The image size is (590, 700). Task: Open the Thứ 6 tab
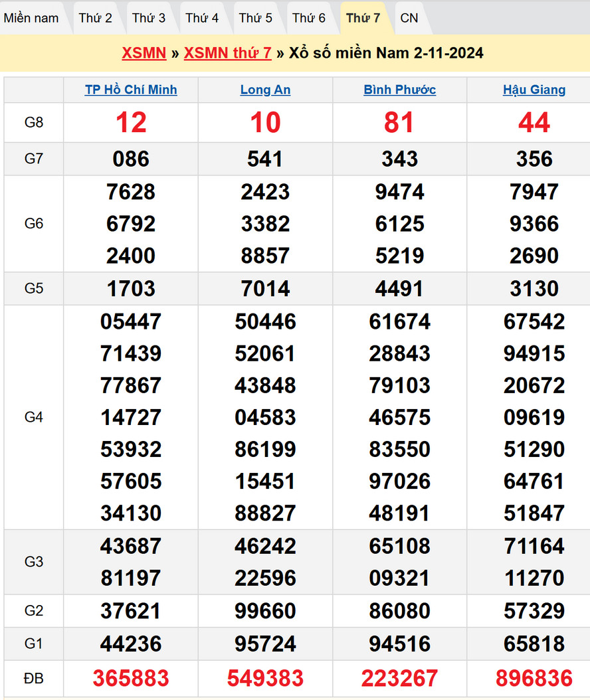click(309, 18)
